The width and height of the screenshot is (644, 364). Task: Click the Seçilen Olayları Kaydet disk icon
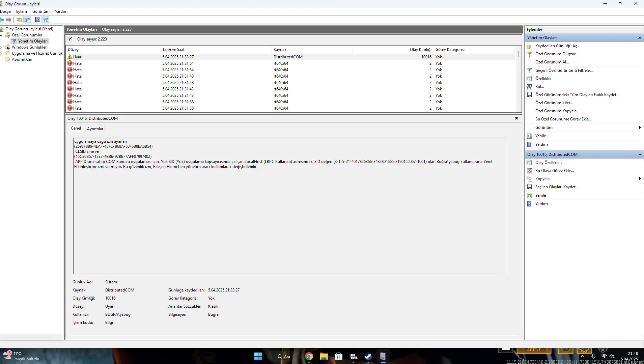[x=529, y=187]
